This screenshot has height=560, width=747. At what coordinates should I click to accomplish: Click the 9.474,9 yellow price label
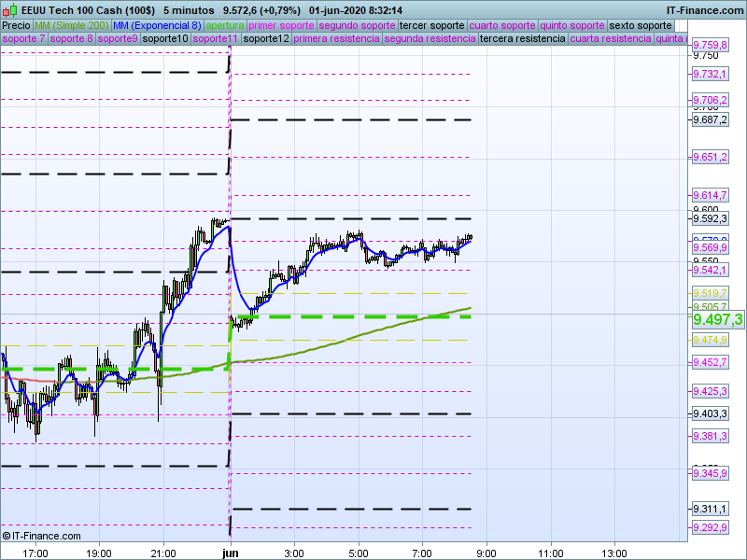tap(710, 340)
